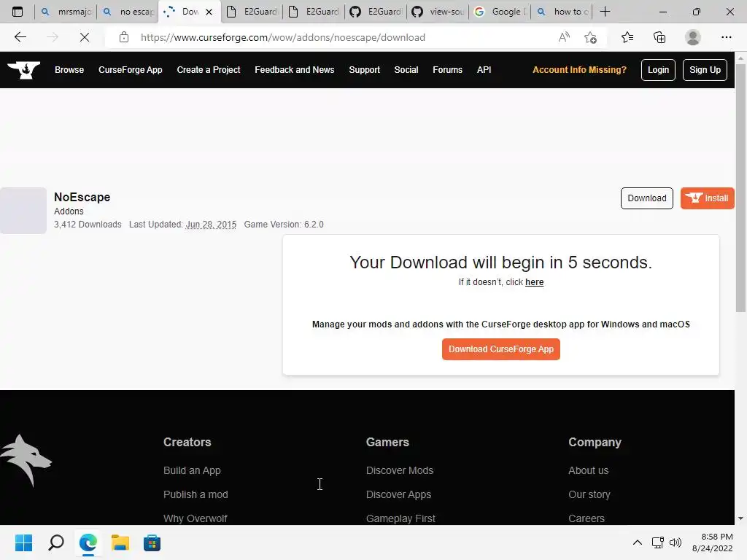This screenshot has width=747, height=560.
Task: Click the Overwolf wolf logo in footer
Action: [26, 460]
